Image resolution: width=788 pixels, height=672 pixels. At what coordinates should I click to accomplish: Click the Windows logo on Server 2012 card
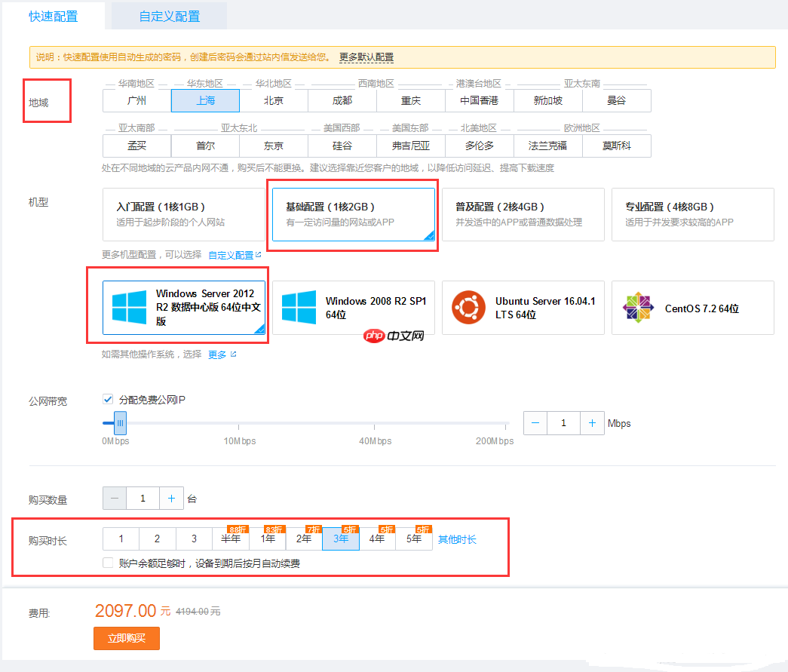tap(129, 307)
